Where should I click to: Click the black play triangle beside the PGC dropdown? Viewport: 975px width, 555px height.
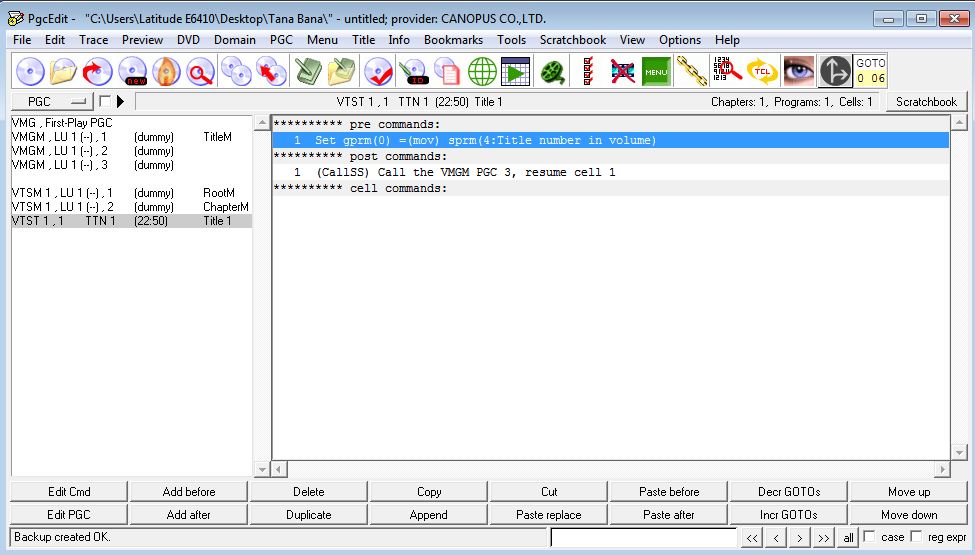(x=120, y=101)
